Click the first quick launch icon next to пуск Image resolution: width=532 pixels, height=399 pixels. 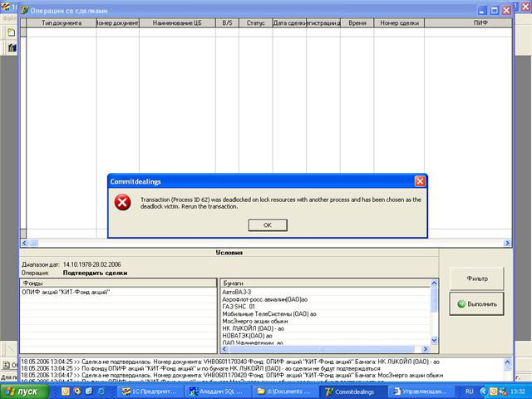point(65,392)
